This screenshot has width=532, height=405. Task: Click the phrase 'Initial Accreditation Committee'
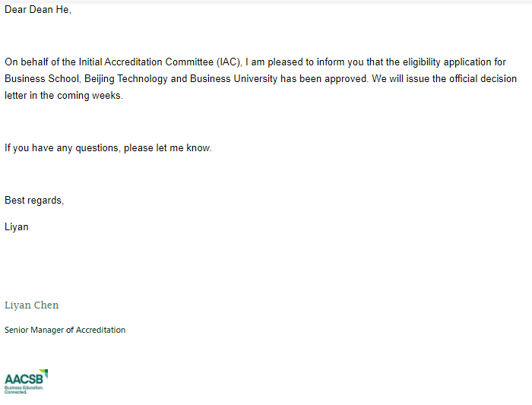[x=145, y=62]
